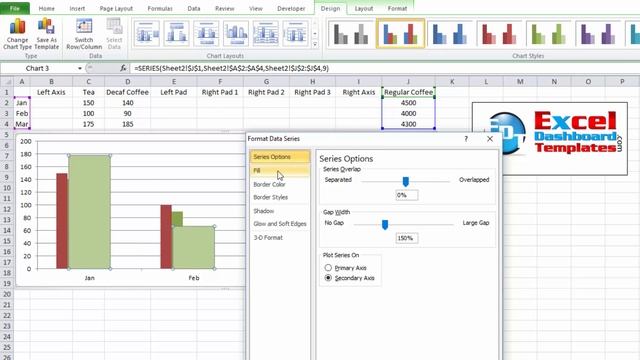
Task: Click the Regular Coffee header cell
Action: click(x=408, y=92)
